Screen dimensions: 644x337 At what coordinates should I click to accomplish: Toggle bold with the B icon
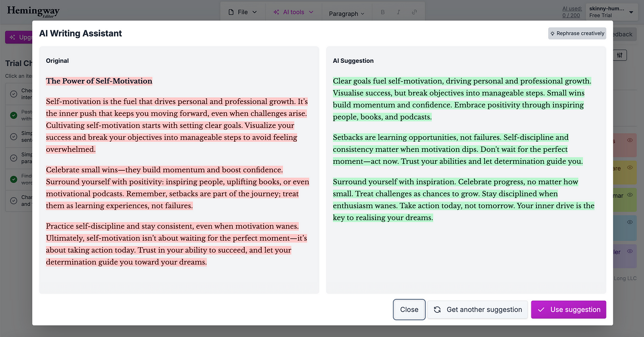pyautogui.click(x=383, y=12)
